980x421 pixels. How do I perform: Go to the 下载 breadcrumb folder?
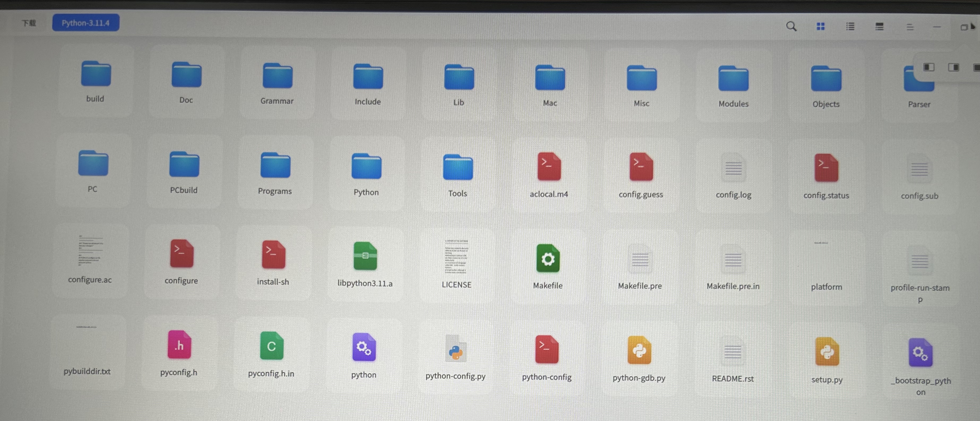click(29, 23)
